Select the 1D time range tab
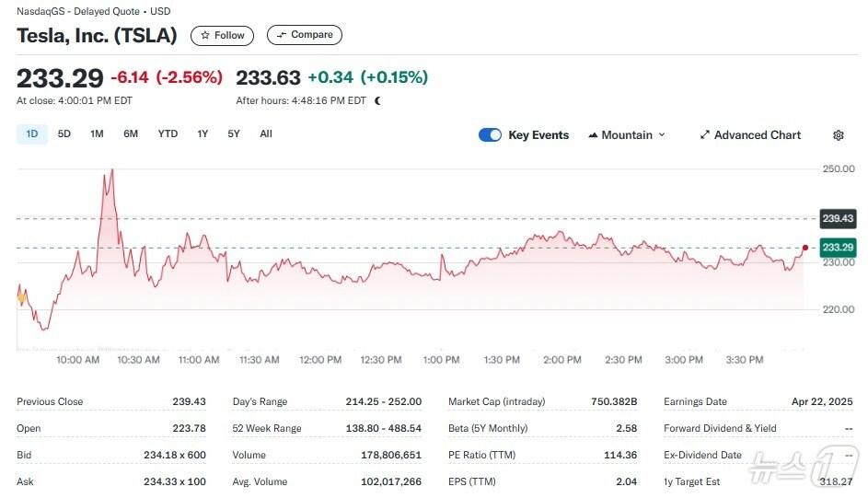Screen dimensions: 868x498 (32, 134)
